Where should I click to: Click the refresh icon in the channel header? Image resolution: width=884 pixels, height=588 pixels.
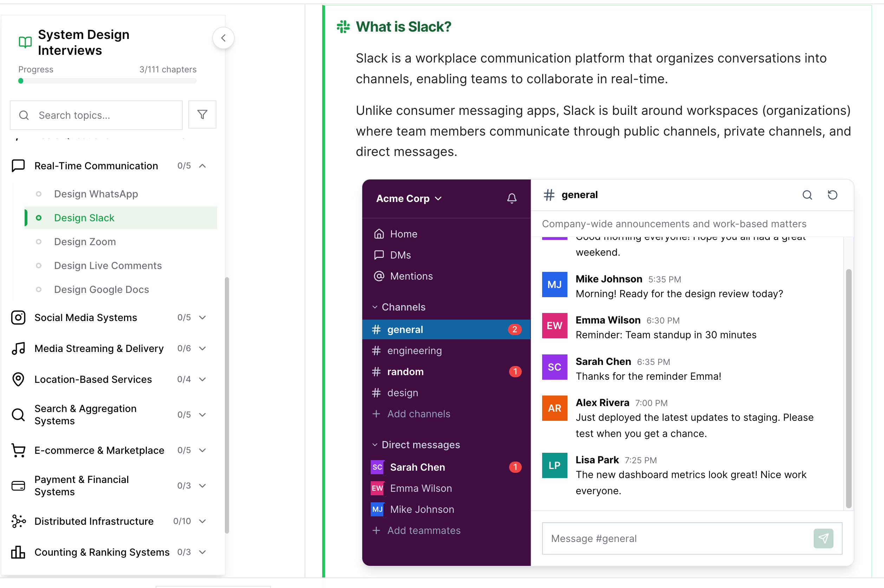(x=832, y=195)
